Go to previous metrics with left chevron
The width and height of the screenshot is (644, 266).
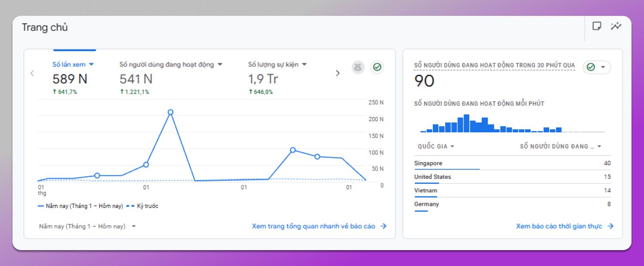[32, 73]
